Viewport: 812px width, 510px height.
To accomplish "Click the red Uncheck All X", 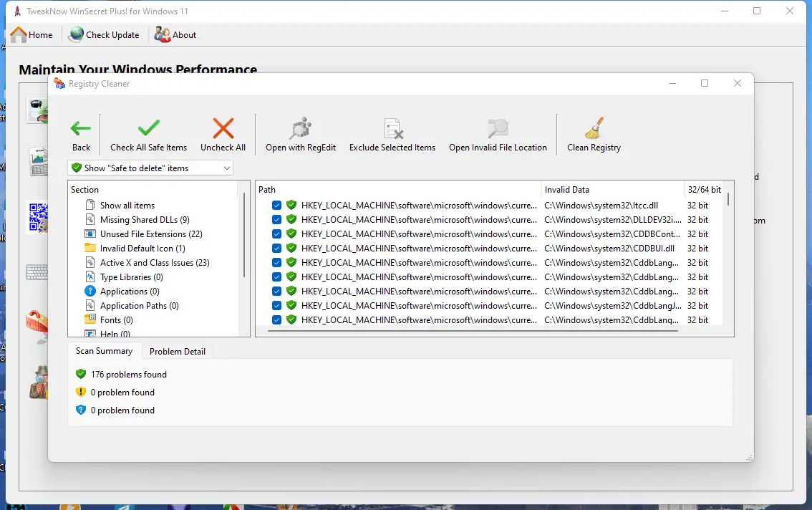I will pos(223,128).
